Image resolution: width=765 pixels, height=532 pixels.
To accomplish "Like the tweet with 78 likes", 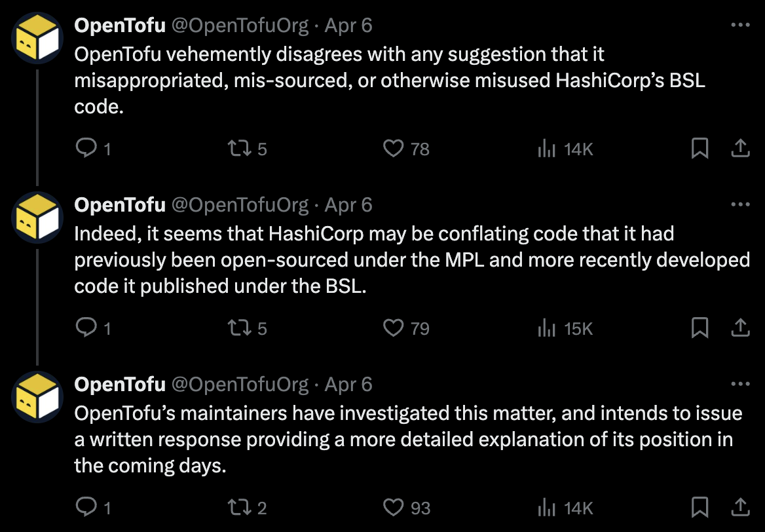I will tap(393, 149).
